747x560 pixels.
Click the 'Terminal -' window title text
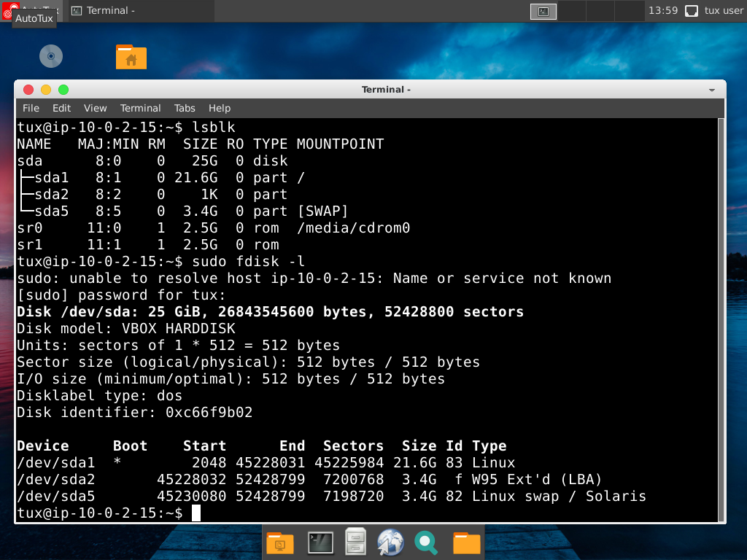coord(386,90)
